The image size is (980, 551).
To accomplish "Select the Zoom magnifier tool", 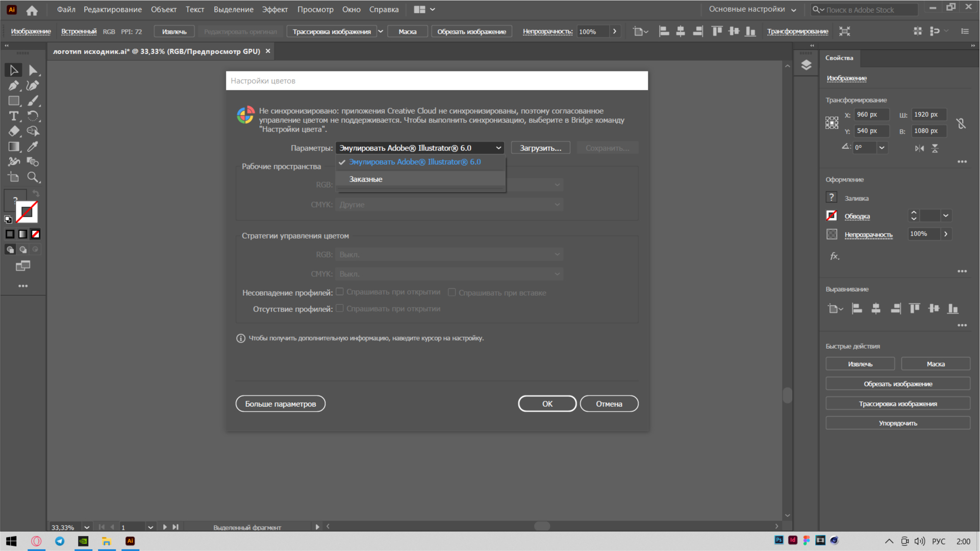I will click(33, 177).
